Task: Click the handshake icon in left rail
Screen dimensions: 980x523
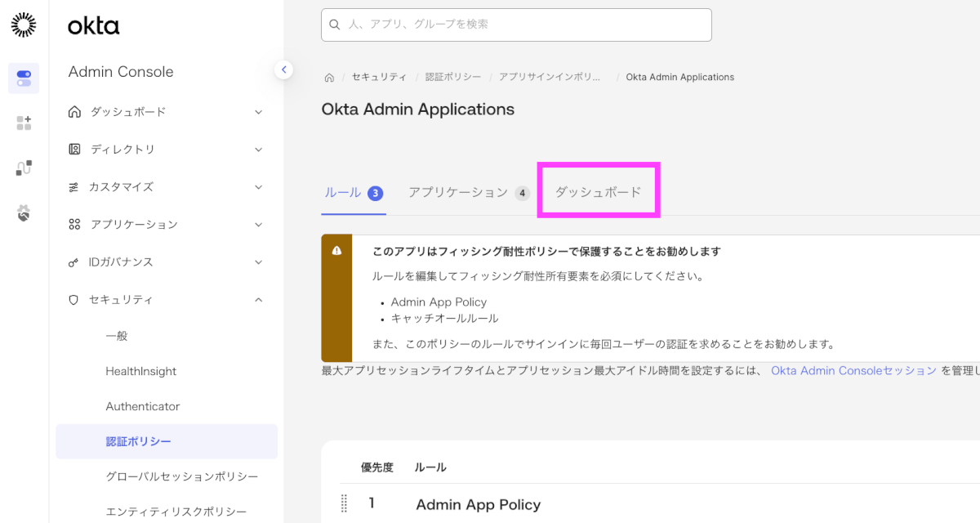Action: 24,213
